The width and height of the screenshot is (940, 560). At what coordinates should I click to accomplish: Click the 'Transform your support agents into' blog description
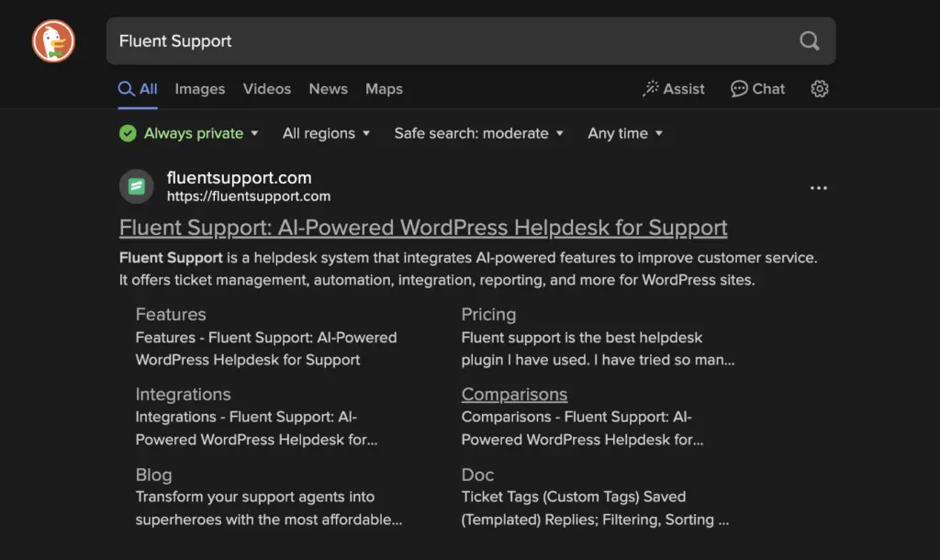269,508
